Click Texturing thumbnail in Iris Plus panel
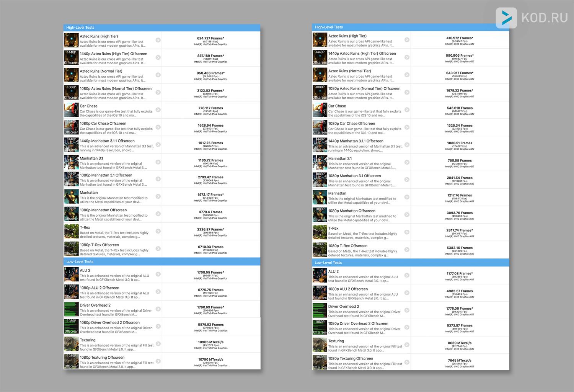The image size is (574, 392). click(72, 344)
